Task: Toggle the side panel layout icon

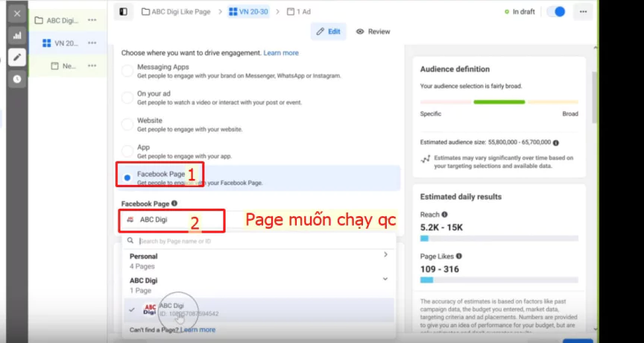Action: tap(123, 12)
